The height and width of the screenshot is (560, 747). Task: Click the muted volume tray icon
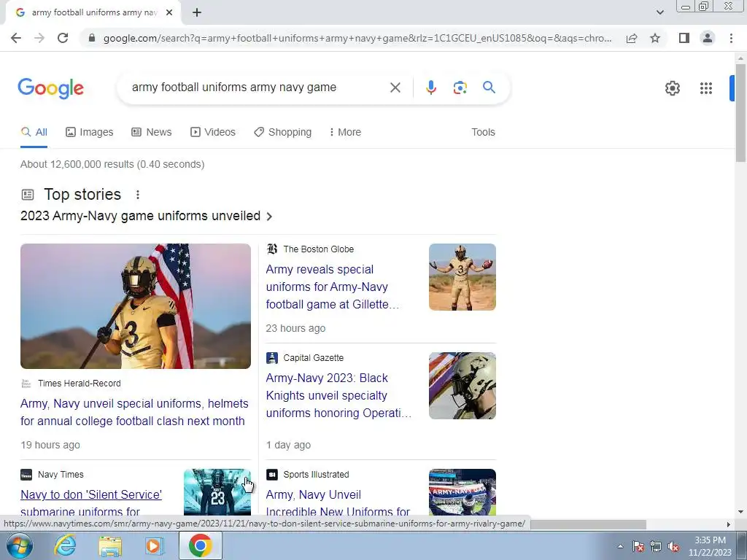(x=673, y=546)
